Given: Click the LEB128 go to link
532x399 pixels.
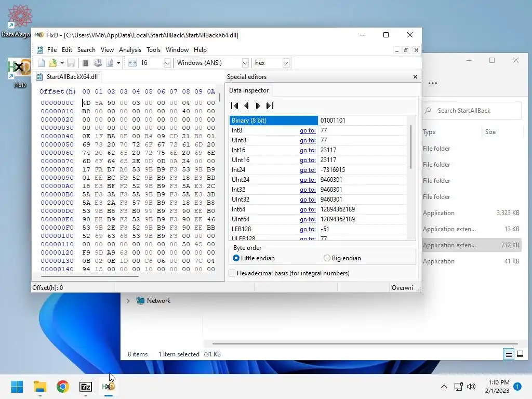Looking at the screenshot, I should 308,229.
